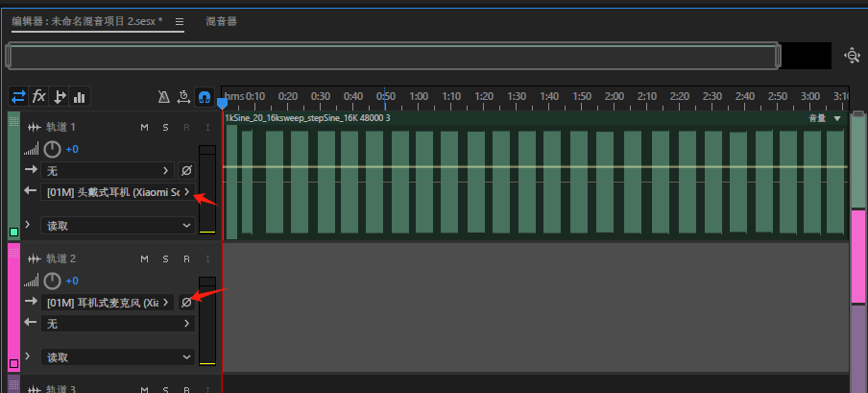Open the Sends view icon

(x=59, y=97)
